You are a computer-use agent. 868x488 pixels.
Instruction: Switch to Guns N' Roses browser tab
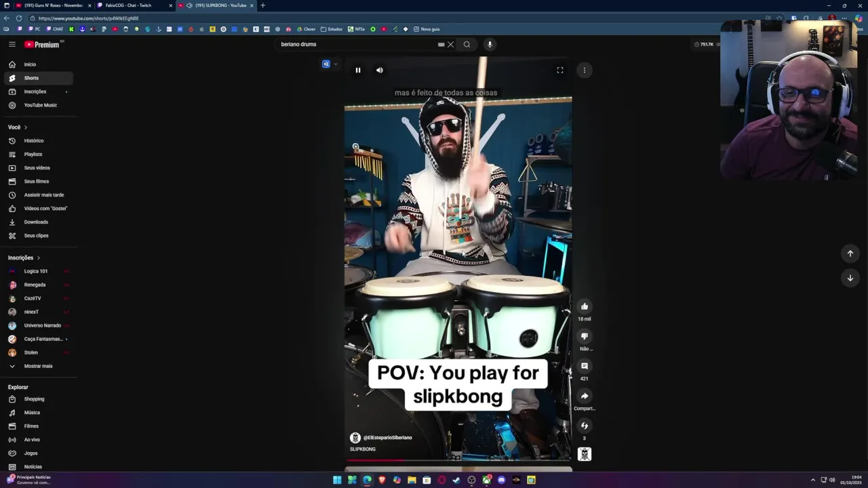coord(53,5)
